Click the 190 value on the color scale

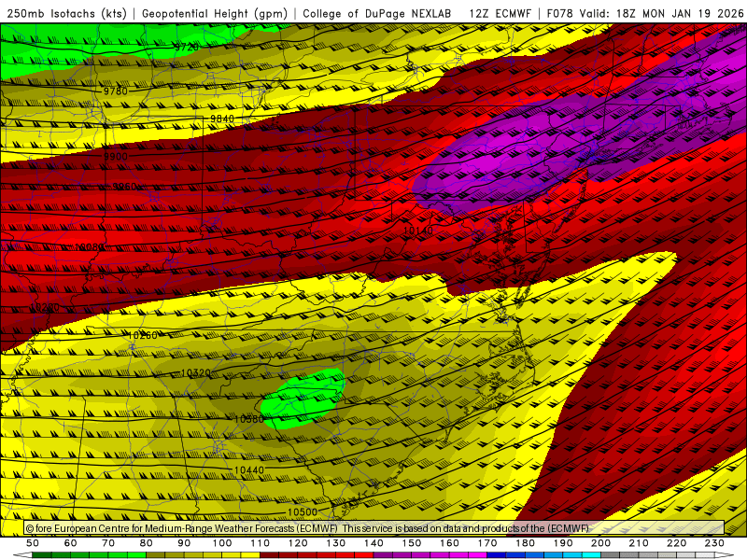[x=563, y=543]
